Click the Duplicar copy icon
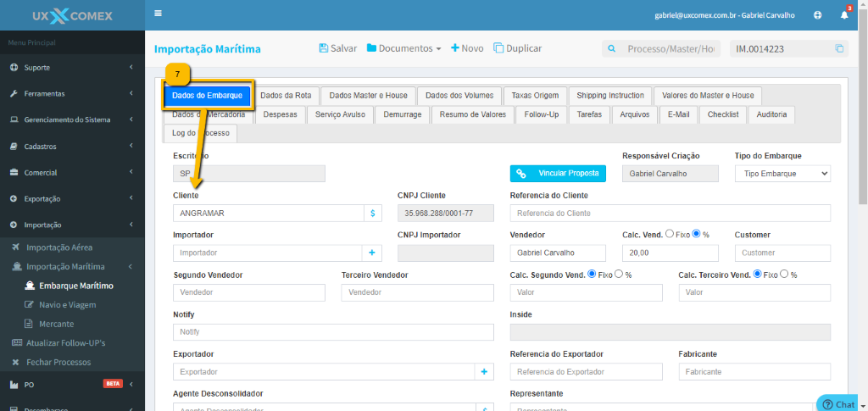This screenshot has width=868, height=411. pyautogui.click(x=498, y=48)
